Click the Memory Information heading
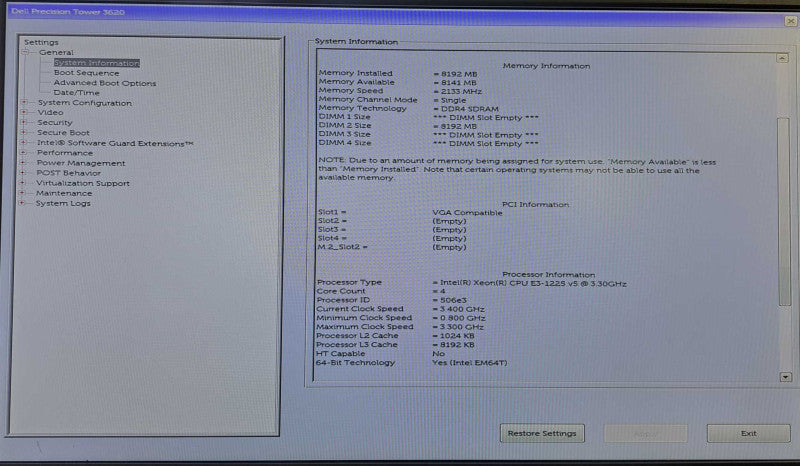Viewport: 800px width, 466px height. [546, 66]
